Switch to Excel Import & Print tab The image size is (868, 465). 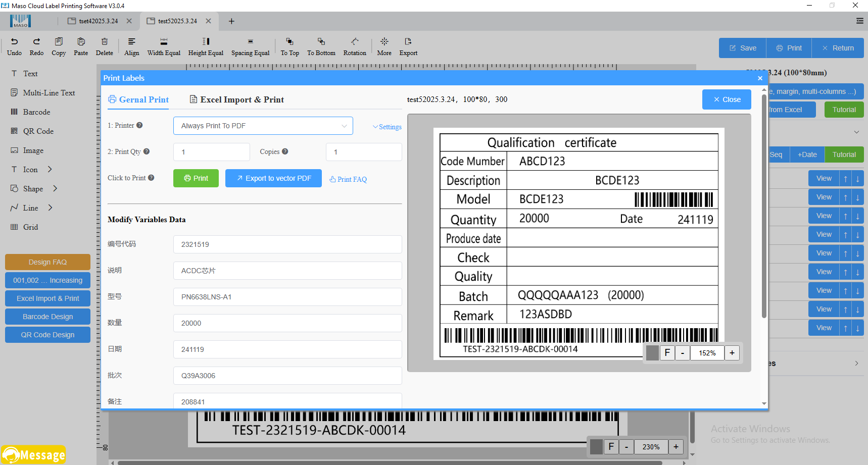click(x=236, y=99)
